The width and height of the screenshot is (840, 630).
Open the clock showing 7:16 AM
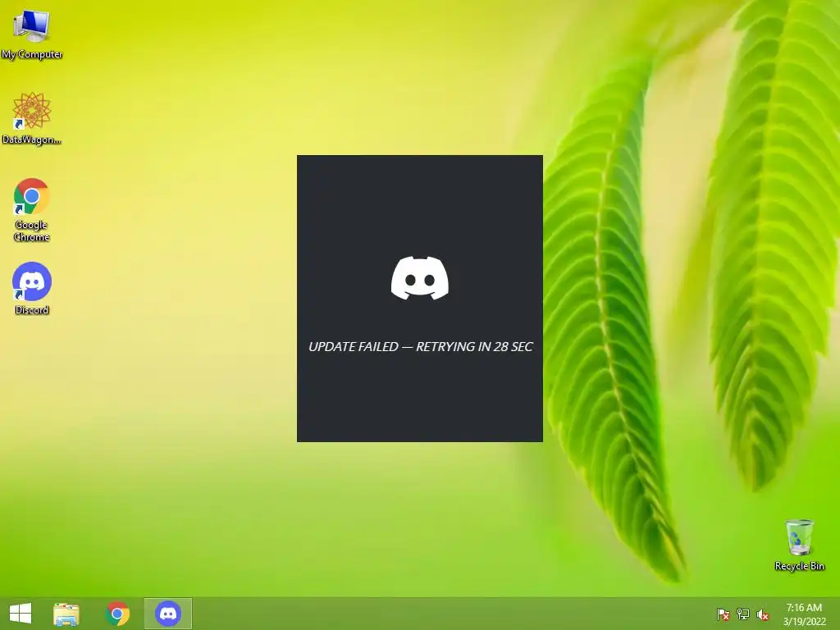(x=804, y=614)
